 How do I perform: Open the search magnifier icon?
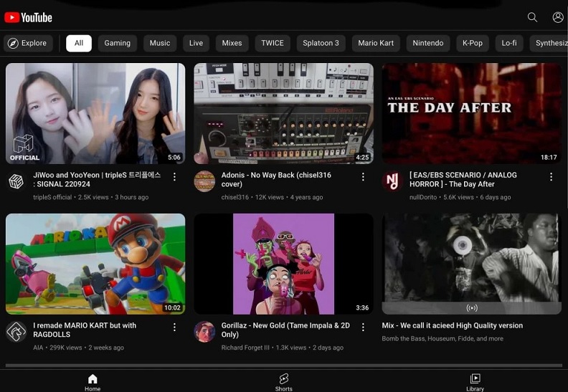pos(532,17)
